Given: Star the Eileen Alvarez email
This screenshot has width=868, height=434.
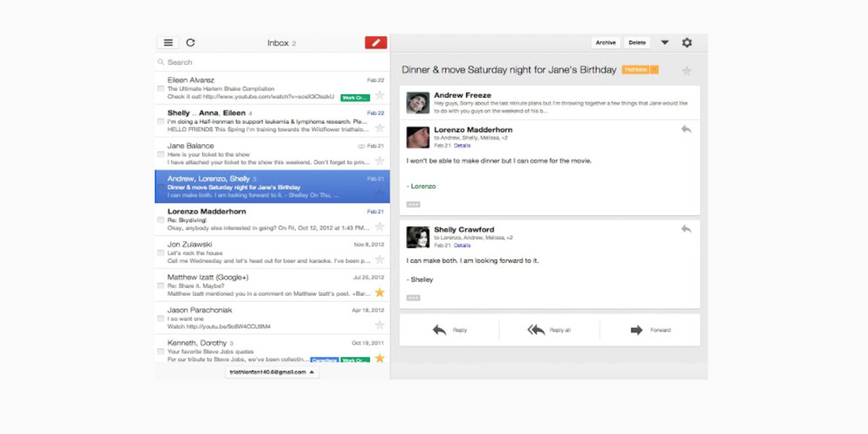Looking at the screenshot, I should tap(380, 95).
